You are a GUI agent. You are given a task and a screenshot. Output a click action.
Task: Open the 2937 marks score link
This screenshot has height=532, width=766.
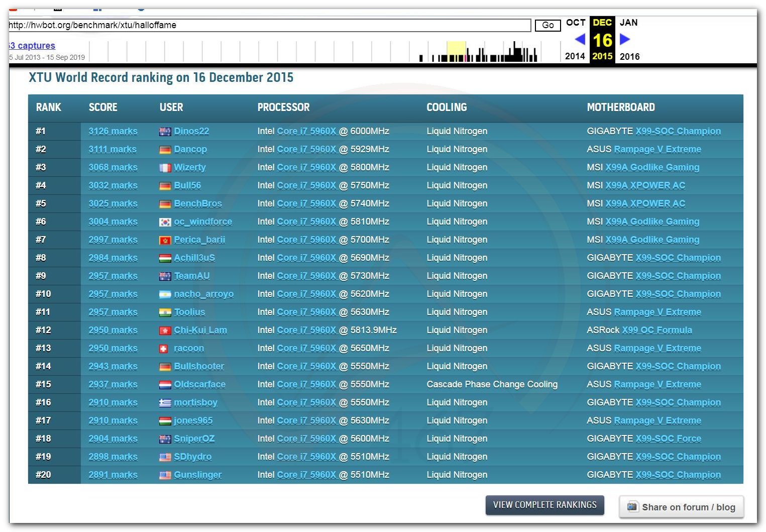(x=113, y=384)
